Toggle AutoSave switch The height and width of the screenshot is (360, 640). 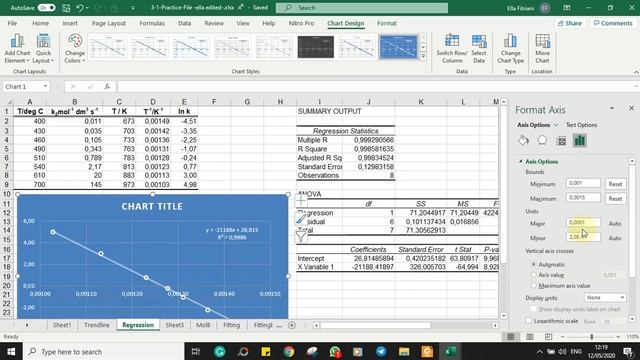pos(47,8)
